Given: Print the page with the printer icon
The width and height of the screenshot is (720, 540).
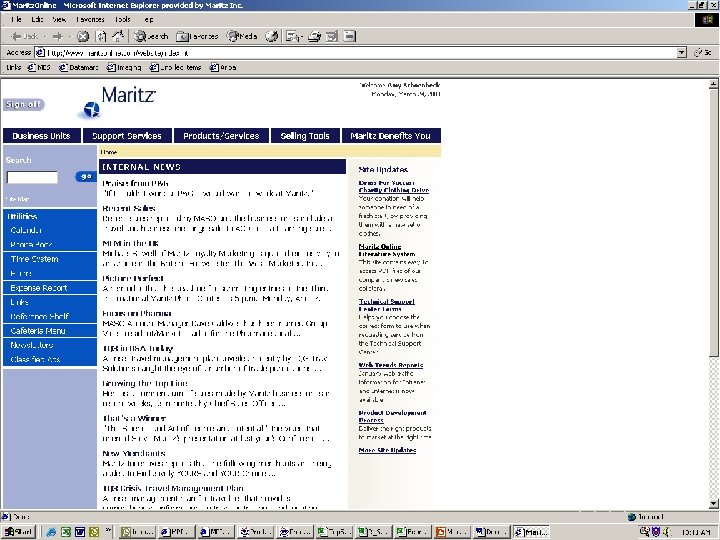Looking at the screenshot, I should pos(314,36).
